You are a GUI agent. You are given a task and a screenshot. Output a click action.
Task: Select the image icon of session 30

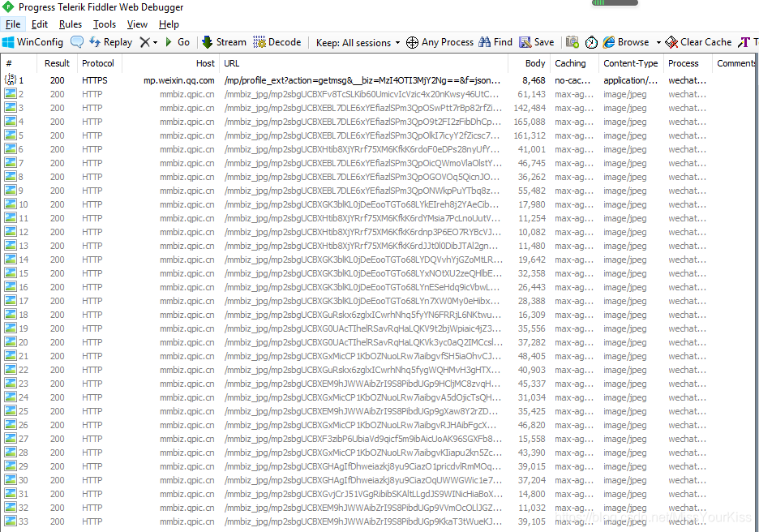click(11, 480)
